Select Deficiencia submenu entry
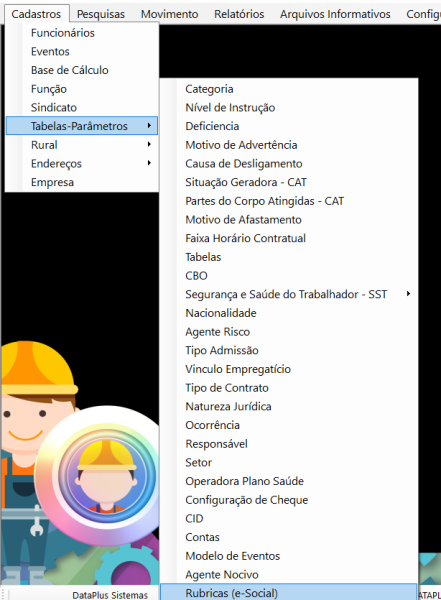Viewport: 441px width, 600px height. pyautogui.click(x=289, y=126)
